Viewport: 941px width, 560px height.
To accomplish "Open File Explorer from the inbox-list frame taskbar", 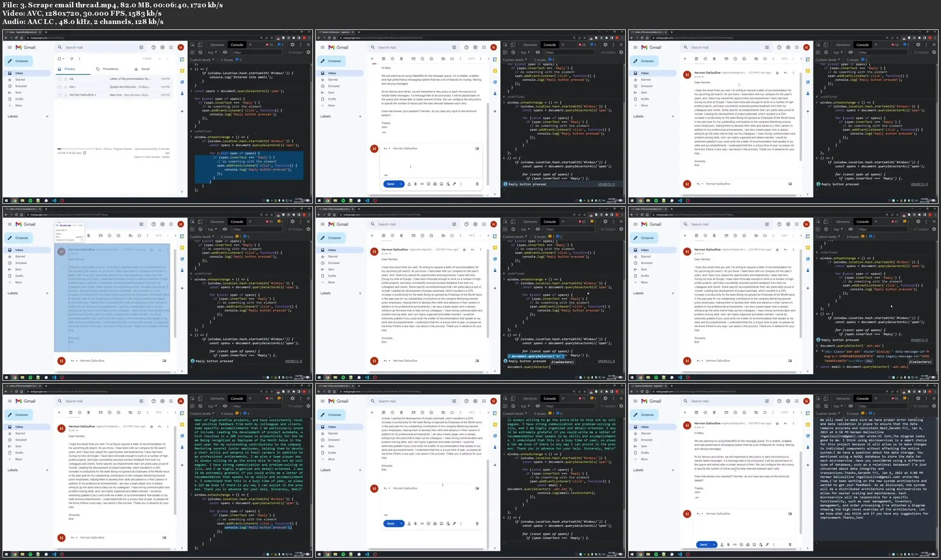I will (x=23, y=200).
